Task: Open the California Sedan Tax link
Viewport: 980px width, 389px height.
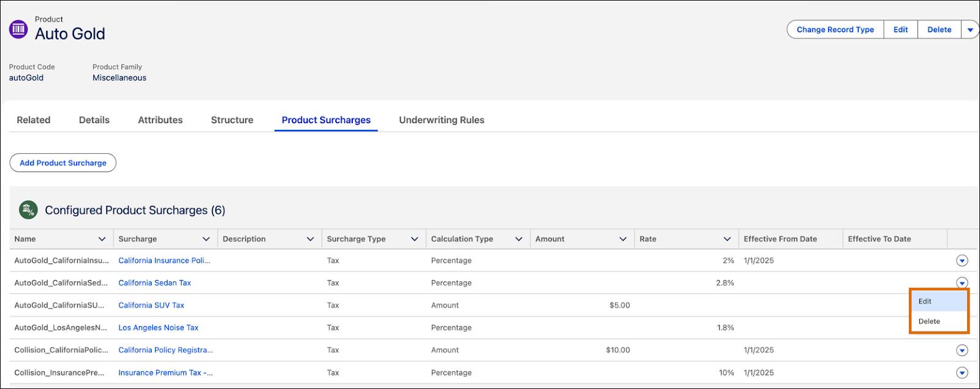Action: pyautogui.click(x=155, y=283)
